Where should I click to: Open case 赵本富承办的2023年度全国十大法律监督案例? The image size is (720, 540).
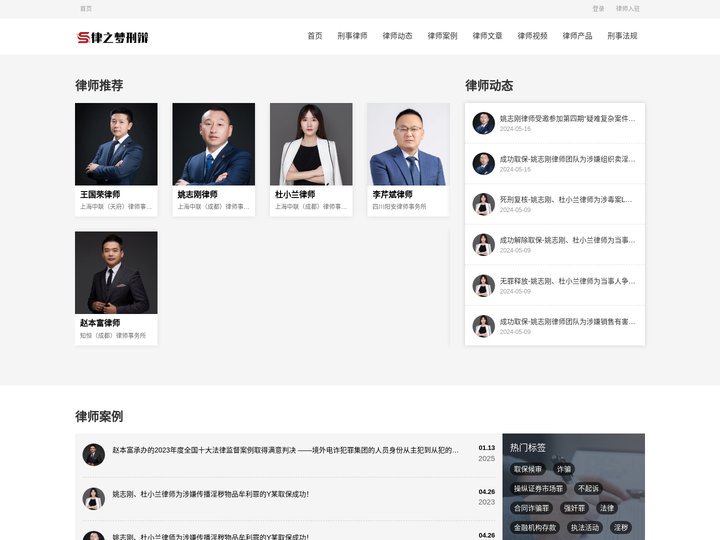[x=285, y=450]
